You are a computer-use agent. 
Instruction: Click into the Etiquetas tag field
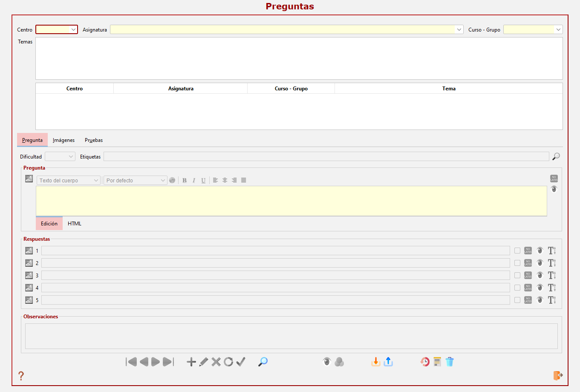click(326, 156)
